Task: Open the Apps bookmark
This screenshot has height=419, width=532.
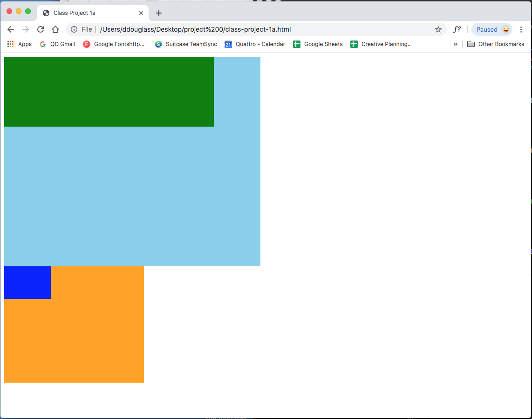Action: pyautogui.click(x=20, y=44)
